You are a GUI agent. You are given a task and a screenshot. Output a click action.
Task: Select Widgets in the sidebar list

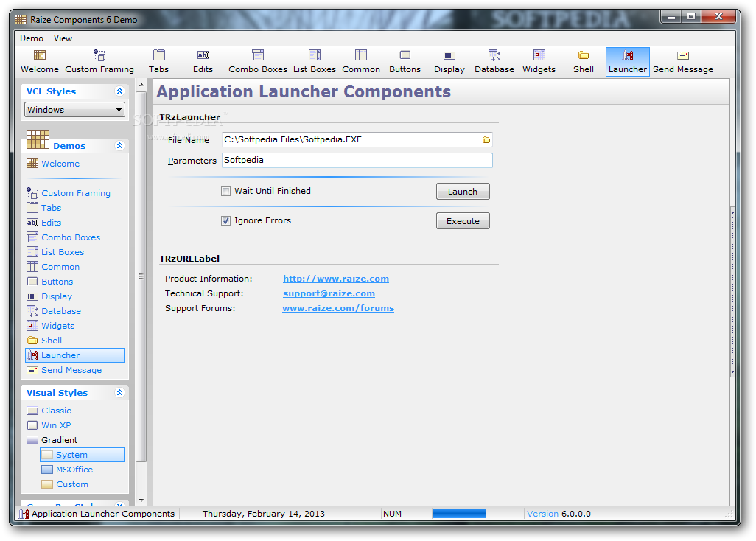[x=51, y=326]
